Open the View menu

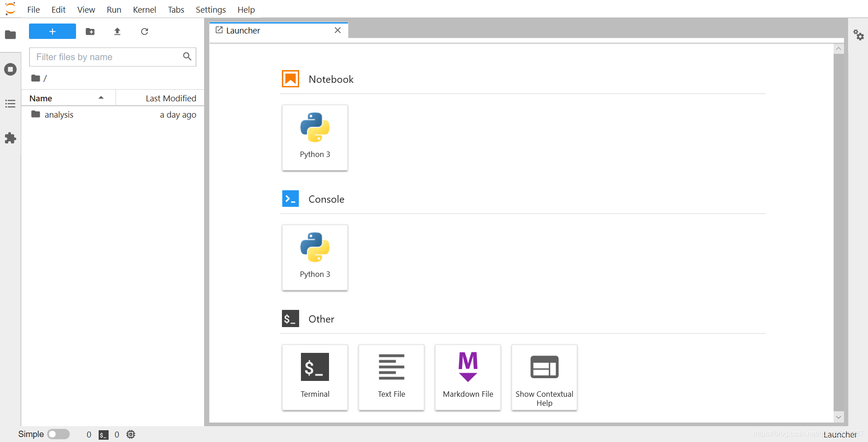pos(86,10)
